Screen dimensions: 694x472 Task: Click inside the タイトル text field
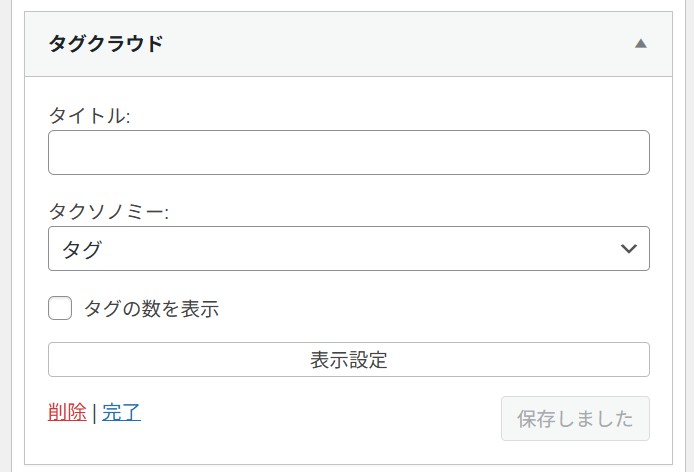click(x=348, y=153)
